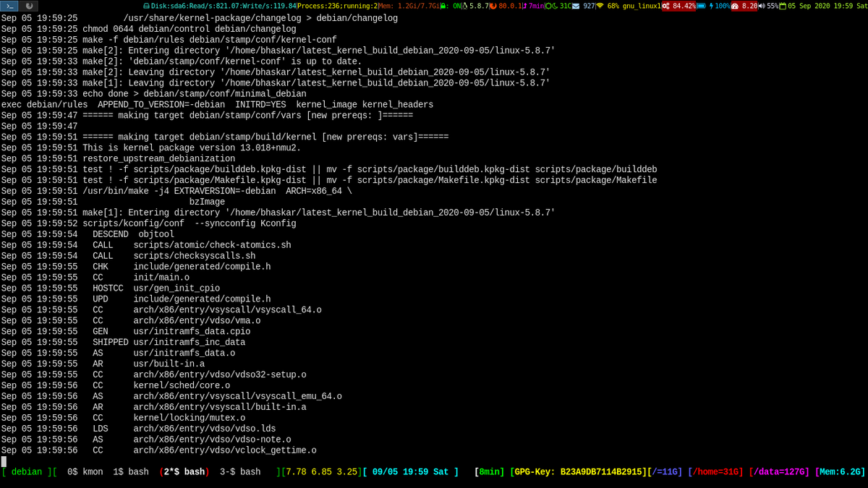Image resolution: width=868 pixels, height=488 pixels.
Task: Click the Mem:6.2G indicator at bottom
Action: [841, 472]
